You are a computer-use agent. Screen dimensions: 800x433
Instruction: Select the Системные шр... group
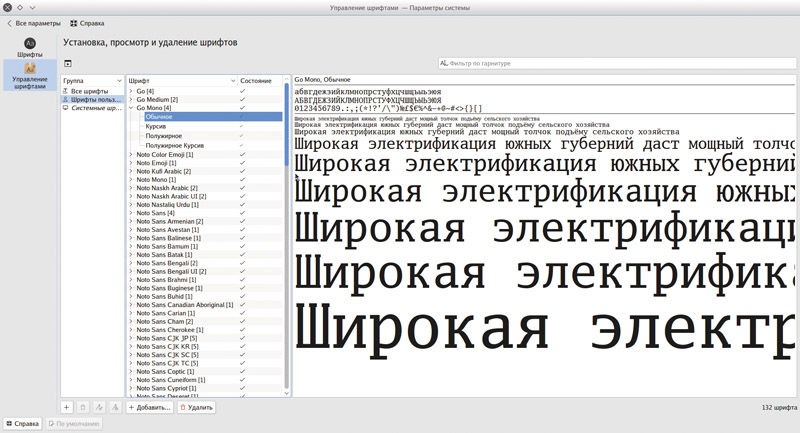coord(92,108)
